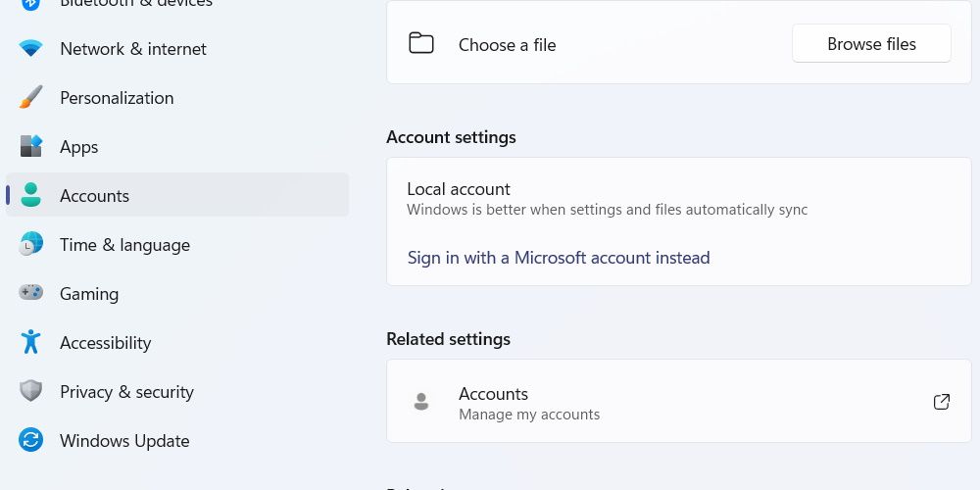Click the Choose a file folder icon
Screen dimensions: 980x490
tap(421, 44)
